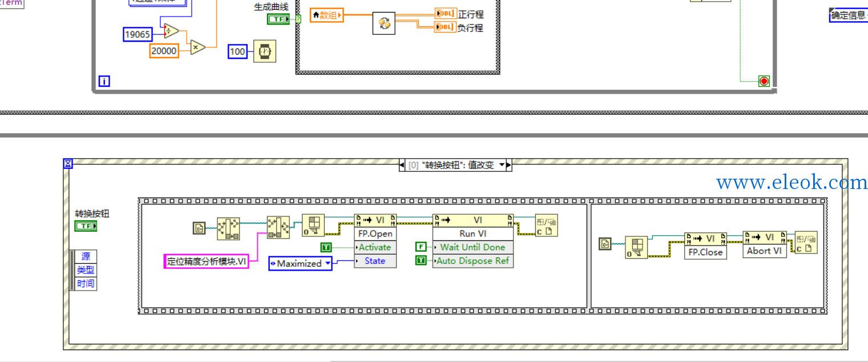Click the 确定信息 label at right edge

[x=849, y=15]
